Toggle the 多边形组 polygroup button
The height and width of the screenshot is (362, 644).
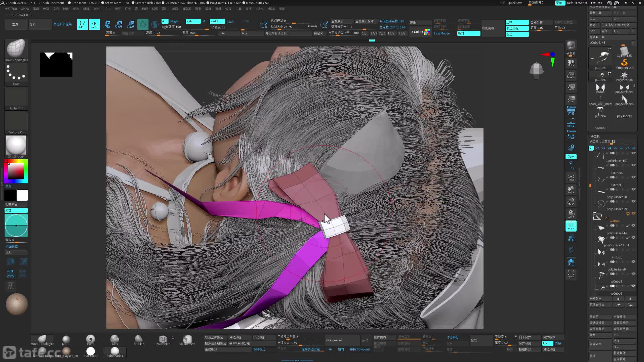[x=517, y=28]
